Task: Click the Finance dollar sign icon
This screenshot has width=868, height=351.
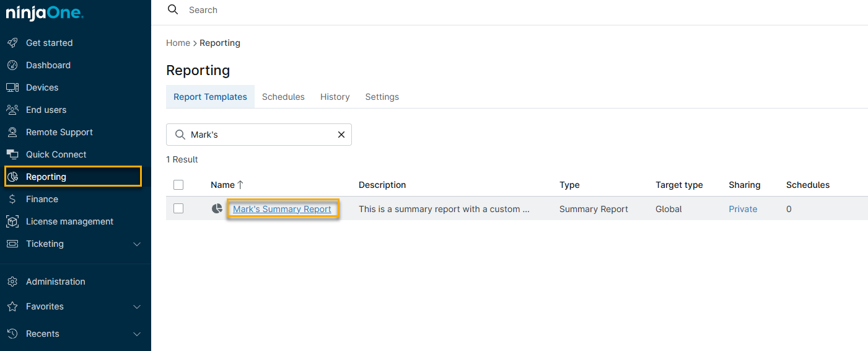Action: [12, 199]
